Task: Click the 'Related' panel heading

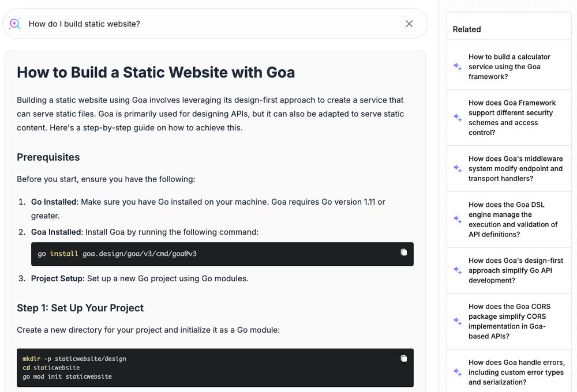Action: pyautogui.click(x=467, y=29)
